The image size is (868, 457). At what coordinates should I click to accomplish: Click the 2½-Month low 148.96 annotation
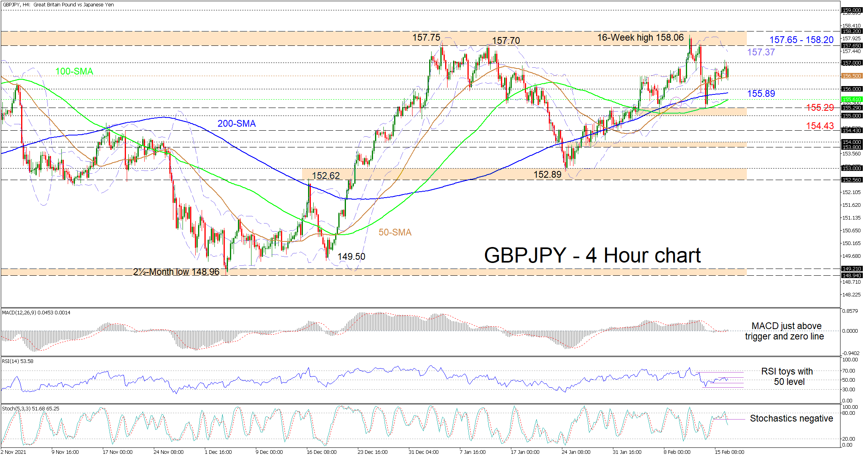[176, 272]
